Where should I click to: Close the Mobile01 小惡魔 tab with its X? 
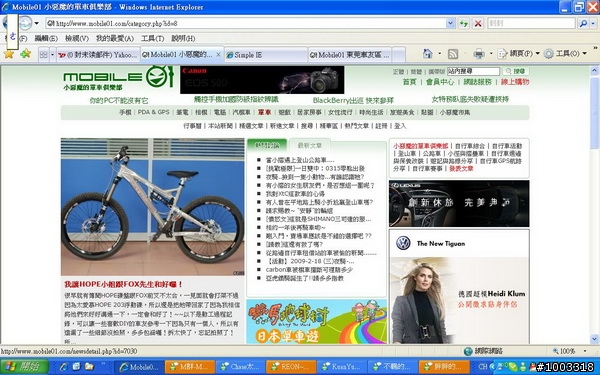tap(218, 55)
